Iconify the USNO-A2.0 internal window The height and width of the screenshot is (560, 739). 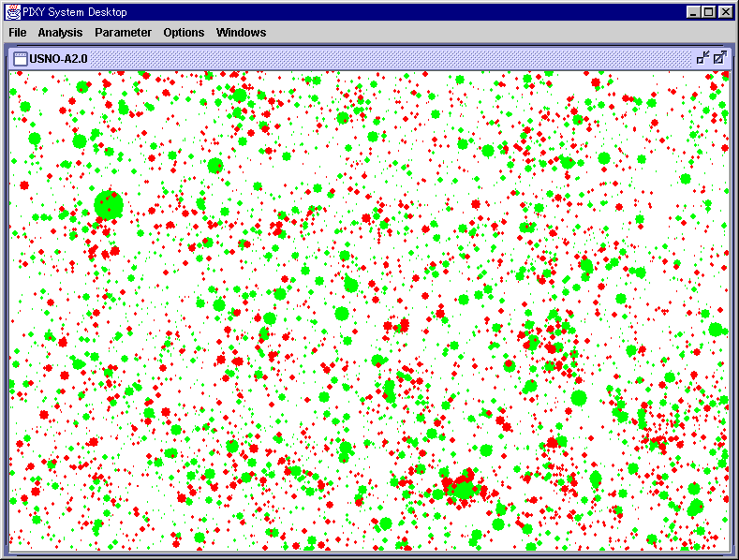[x=702, y=58]
